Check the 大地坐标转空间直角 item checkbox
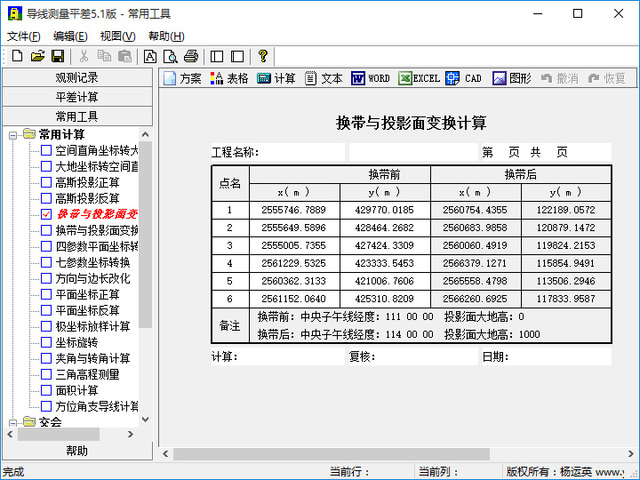640x480 pixels. click(x=46, y=167)
